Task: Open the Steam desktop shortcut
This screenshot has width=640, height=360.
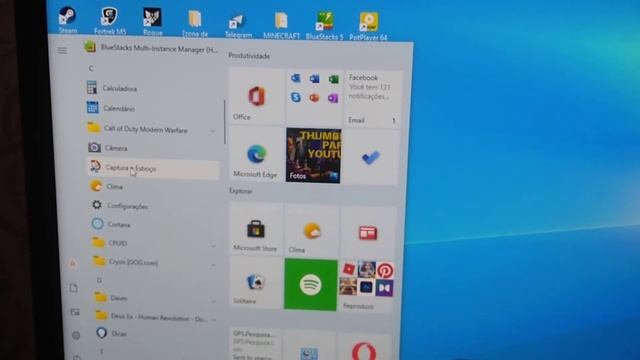Action: 67,20
